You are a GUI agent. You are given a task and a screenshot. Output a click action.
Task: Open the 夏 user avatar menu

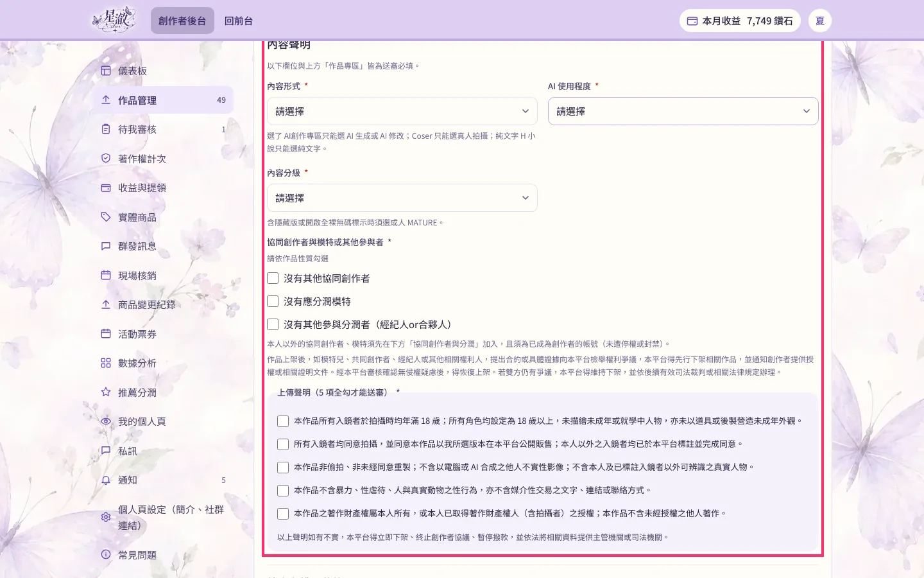tap(820, 21)
